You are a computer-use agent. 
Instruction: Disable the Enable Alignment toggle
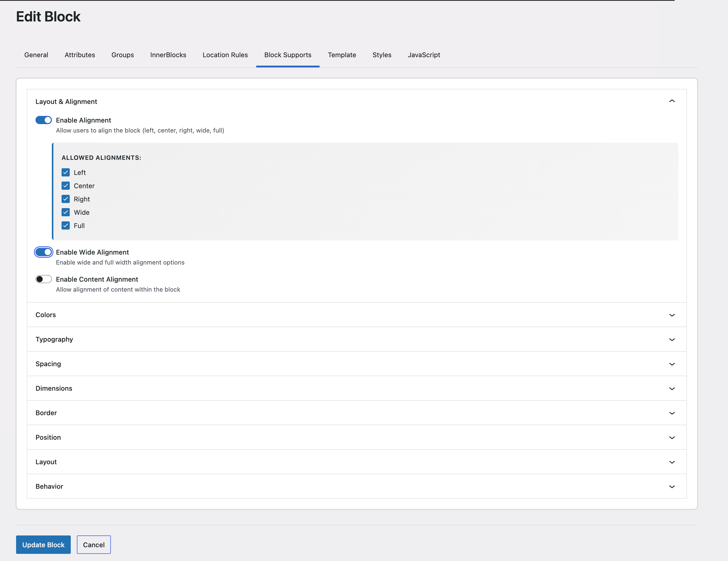(x=44, y=120)
